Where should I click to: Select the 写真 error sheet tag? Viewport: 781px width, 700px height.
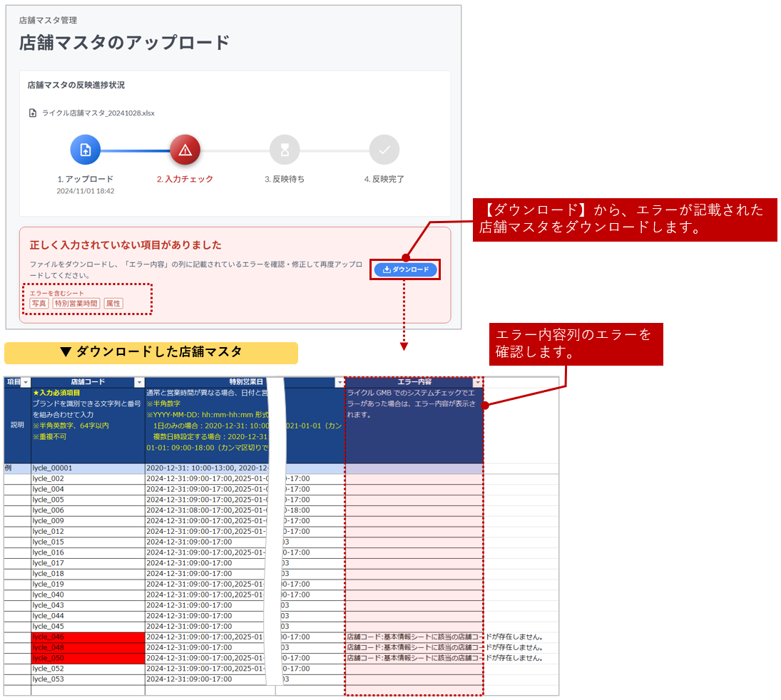(x=39, y=304)
